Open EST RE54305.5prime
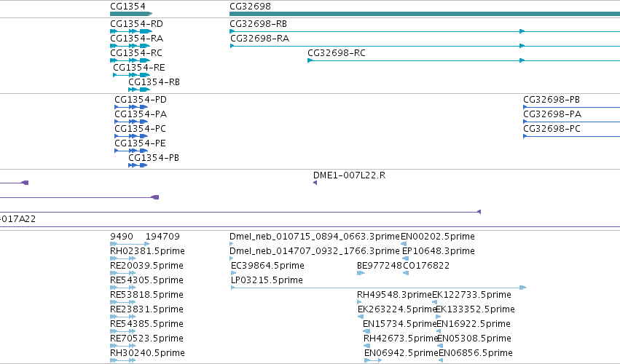Image resolution: width=620 pixels, height=364 pixels. coord(146,280)
